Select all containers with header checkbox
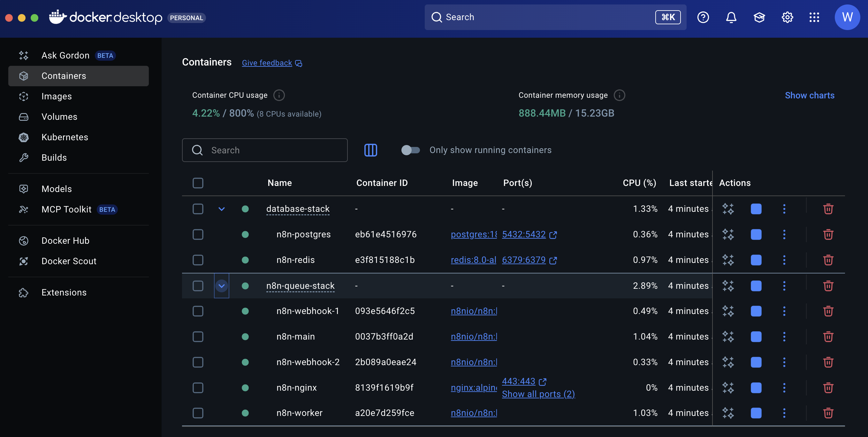Image resolution: width=868 pixels, height=437 pixels. [x=198, y=183]
